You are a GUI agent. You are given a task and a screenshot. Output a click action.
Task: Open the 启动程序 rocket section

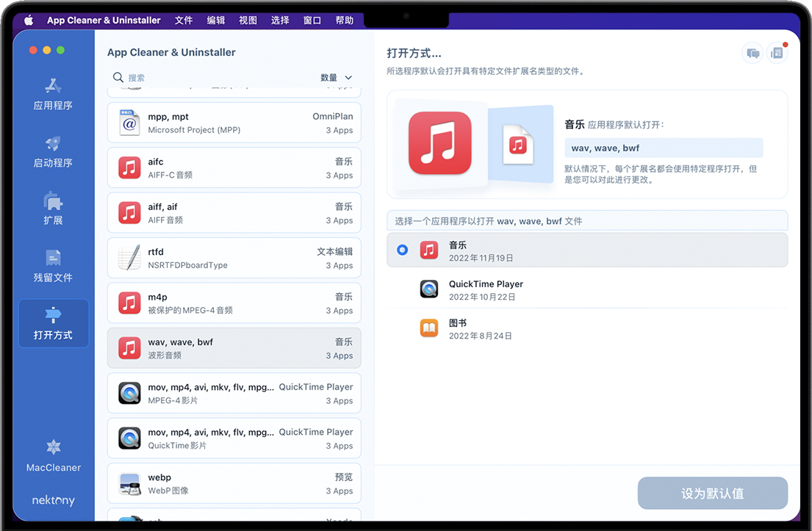(53, 151)
